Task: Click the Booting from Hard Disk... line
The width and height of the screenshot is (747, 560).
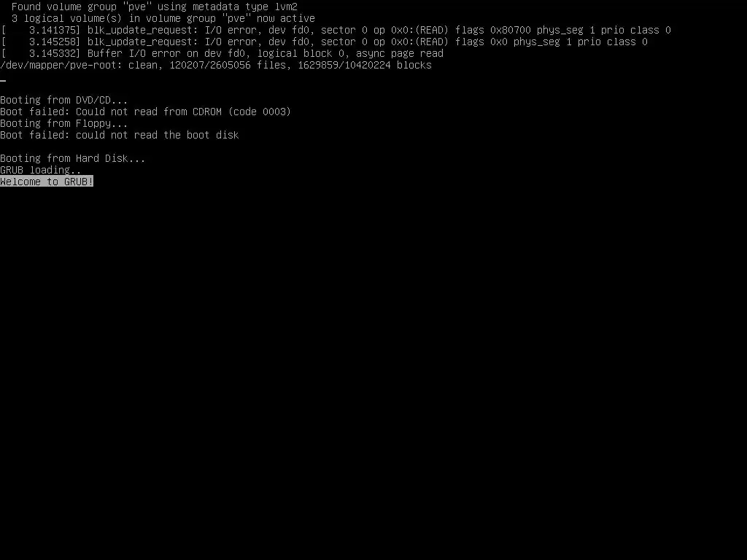Action: tap(73, 158)
